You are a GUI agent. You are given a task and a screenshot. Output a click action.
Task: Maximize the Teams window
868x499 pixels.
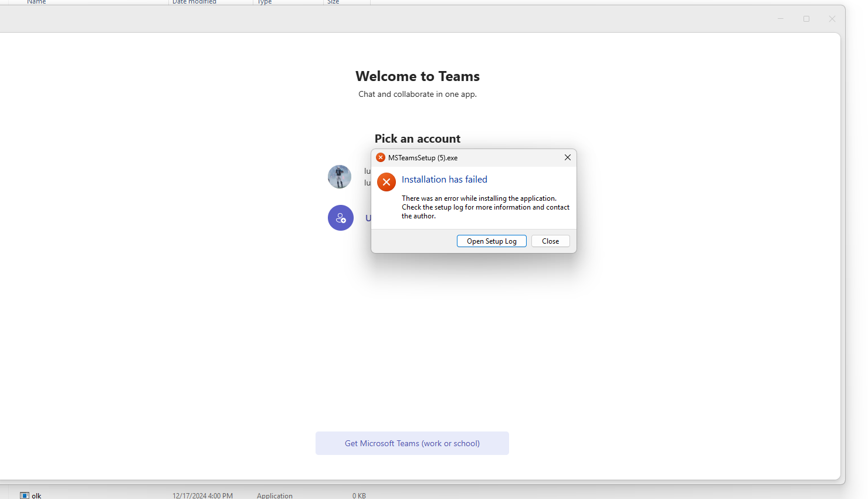[806, 19]
